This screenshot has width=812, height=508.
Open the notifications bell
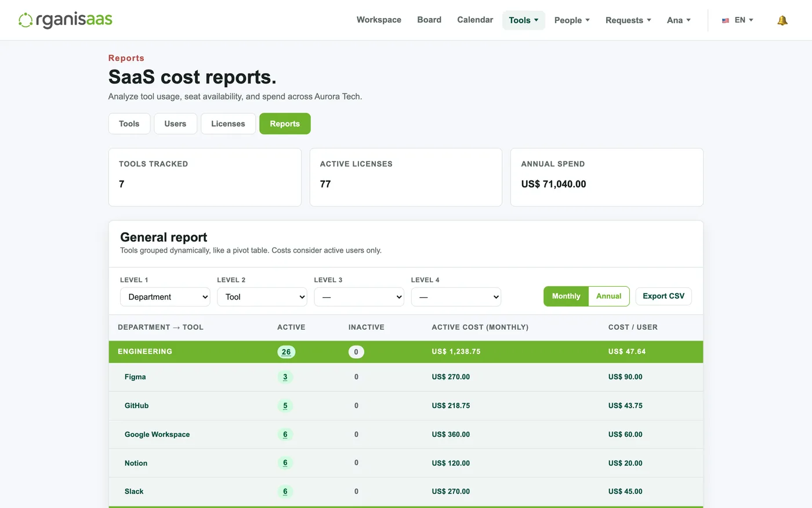(782, 20)
